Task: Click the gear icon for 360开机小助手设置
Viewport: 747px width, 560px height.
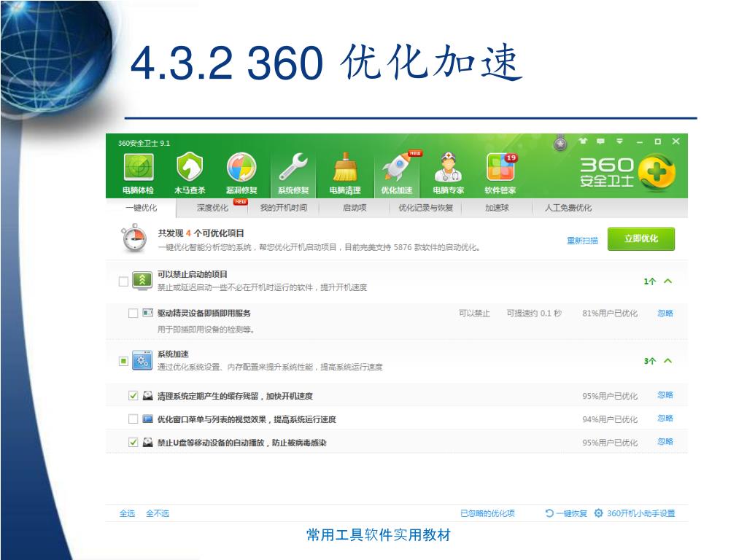Action: tap(598, 513)
